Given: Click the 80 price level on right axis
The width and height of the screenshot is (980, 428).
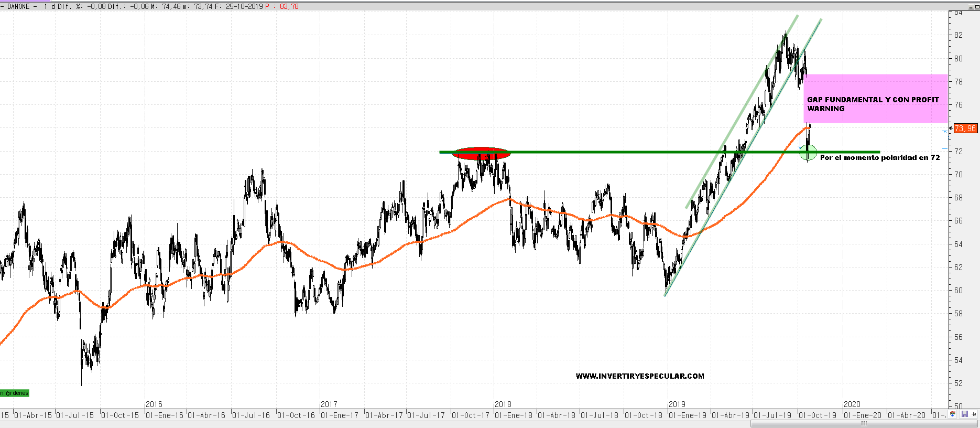Looking at the screenshot, I should 959,59.
